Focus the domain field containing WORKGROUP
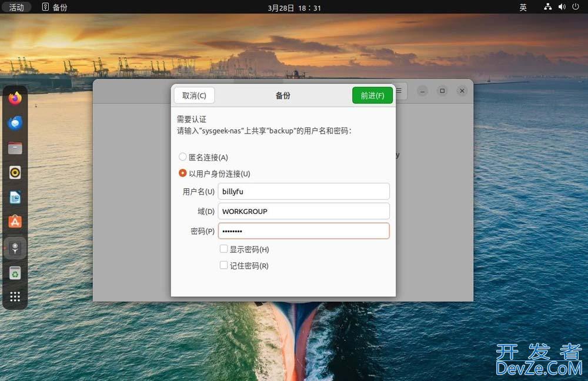The image size is (588, 381). (x=304, y=211)
